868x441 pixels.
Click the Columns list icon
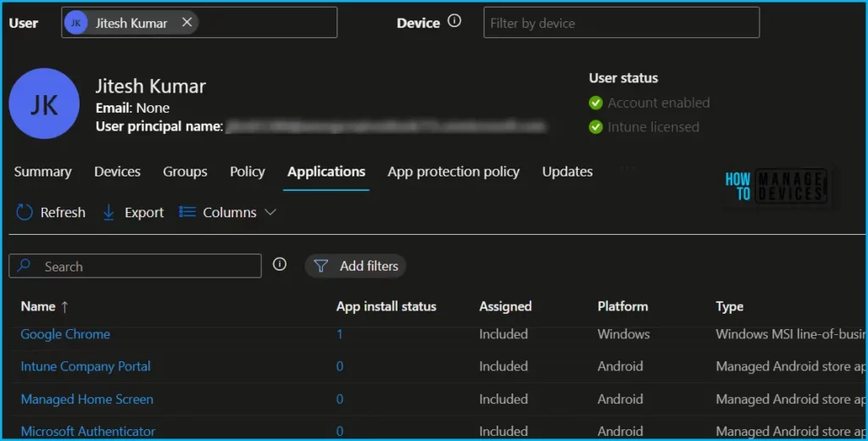187,212
